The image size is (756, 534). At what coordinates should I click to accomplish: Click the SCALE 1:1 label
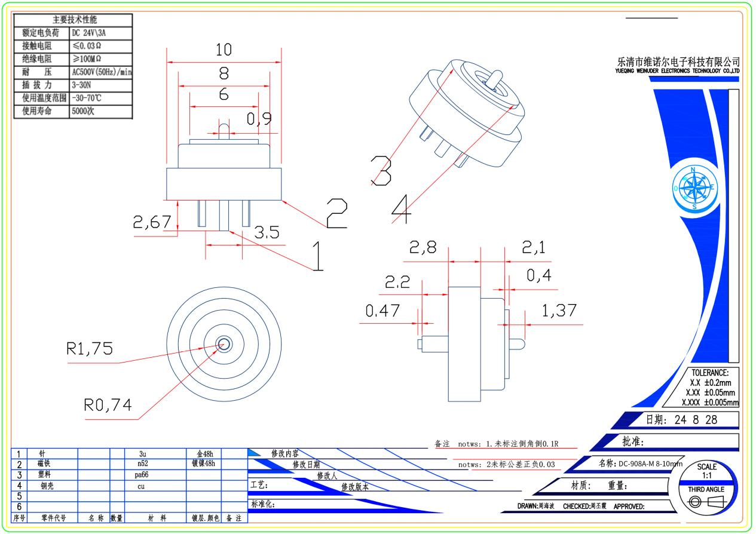click(x=707, y=471)
